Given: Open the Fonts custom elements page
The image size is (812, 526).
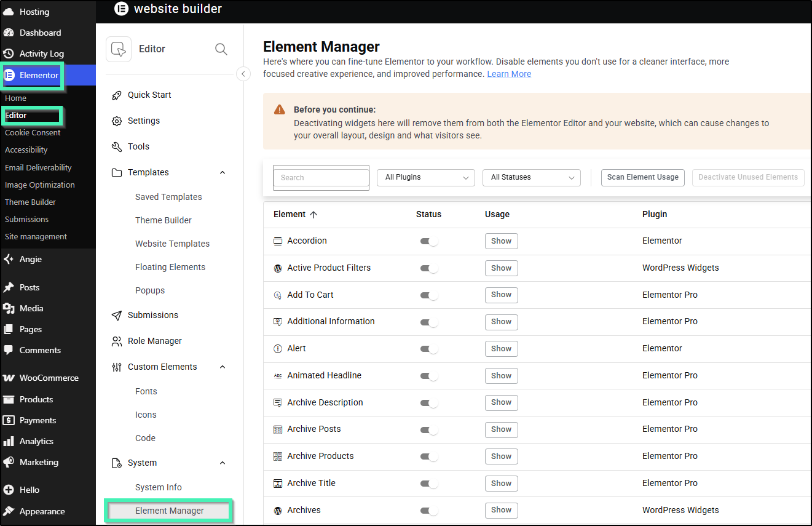Looking at the screenshot, I should click(146, 391).
